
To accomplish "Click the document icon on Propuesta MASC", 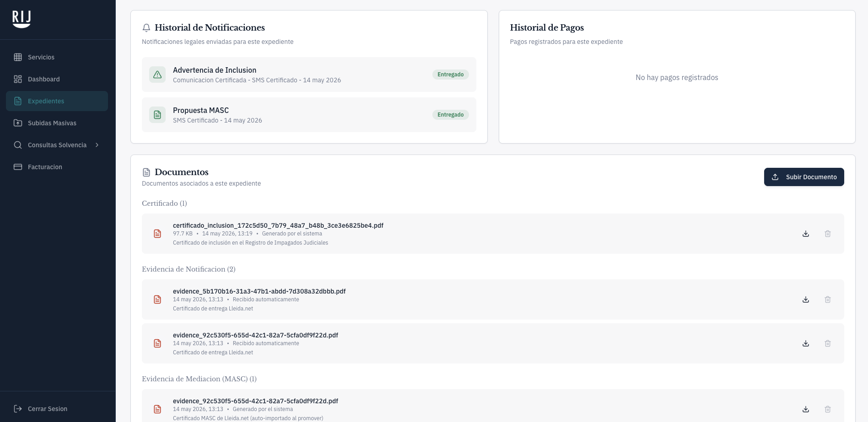I will pos(157,115).
